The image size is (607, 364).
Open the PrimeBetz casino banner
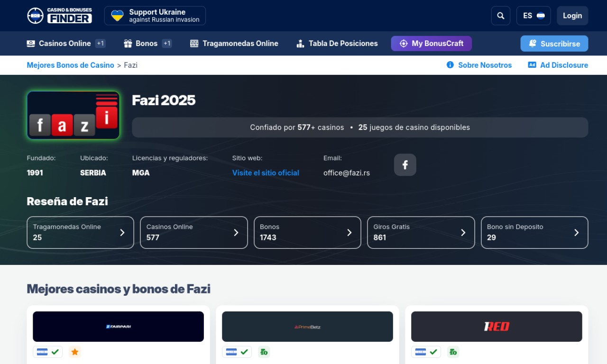coord(308,327)
